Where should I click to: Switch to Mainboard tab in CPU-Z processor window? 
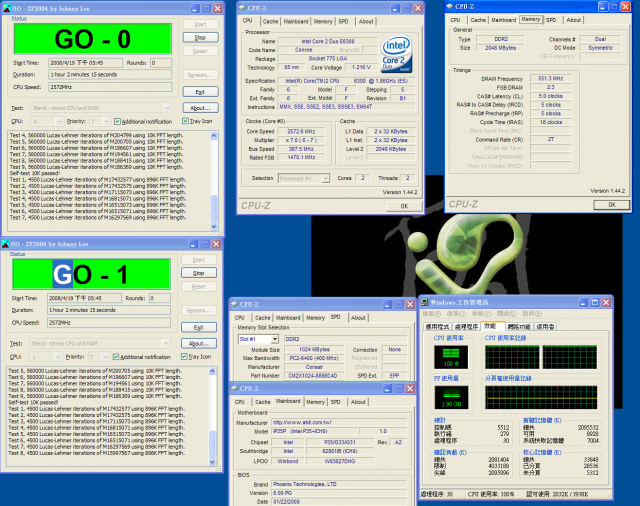pos(296,21)
